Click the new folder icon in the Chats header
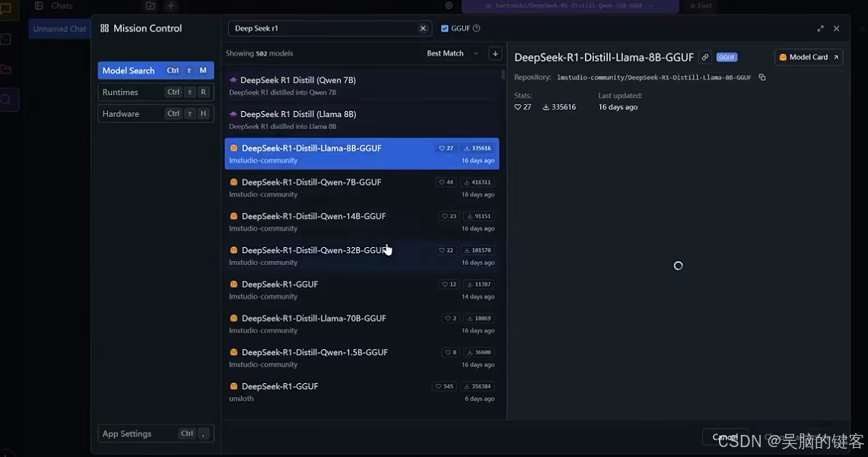This screenshot has height=457, width=868. pos(150,5)
